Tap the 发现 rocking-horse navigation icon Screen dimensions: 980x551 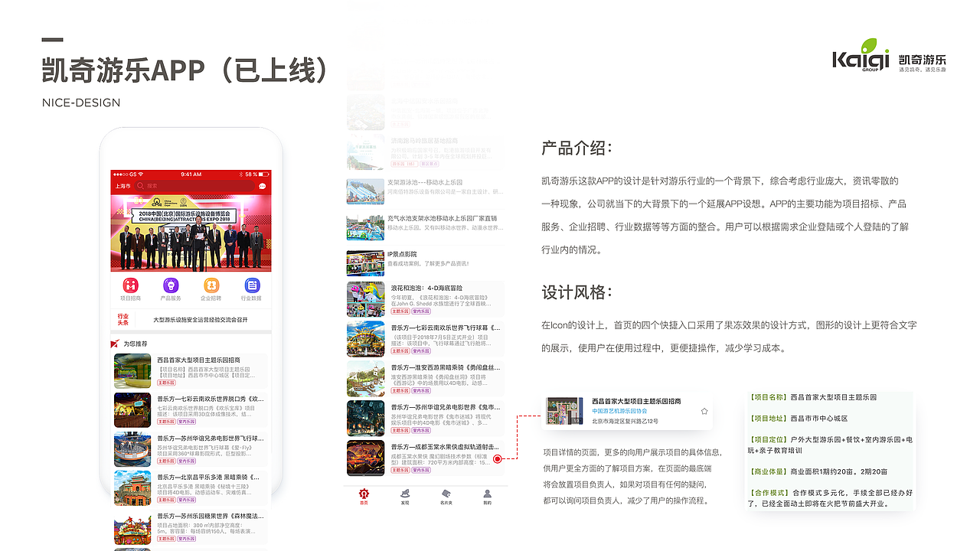(x=406, y=493)
